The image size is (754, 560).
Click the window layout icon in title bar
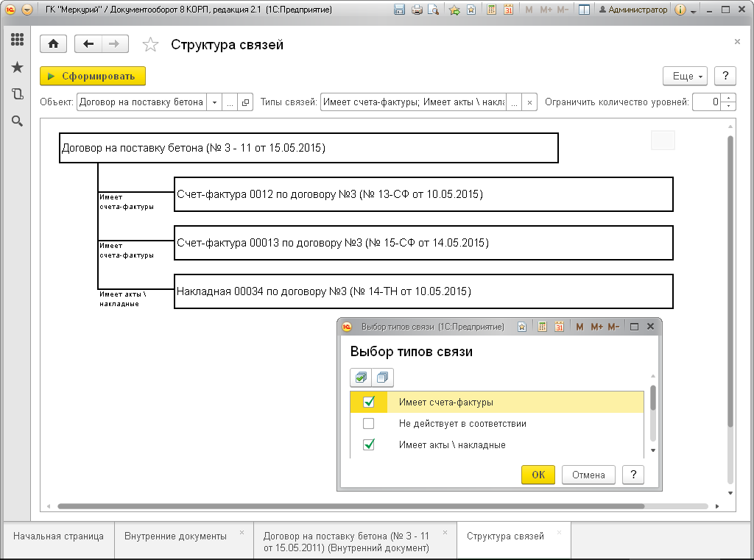tap(584, 10)
